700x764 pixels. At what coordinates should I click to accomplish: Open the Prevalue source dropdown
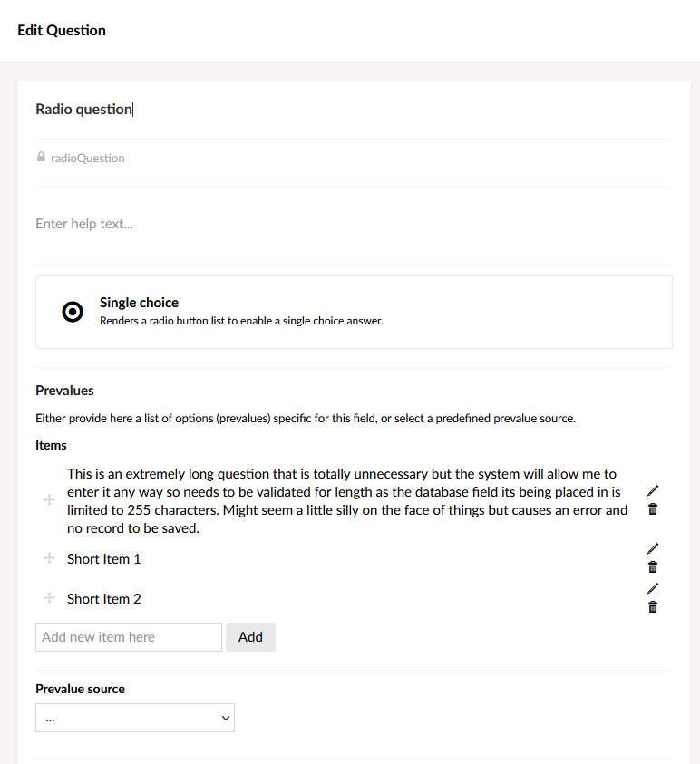134,718
